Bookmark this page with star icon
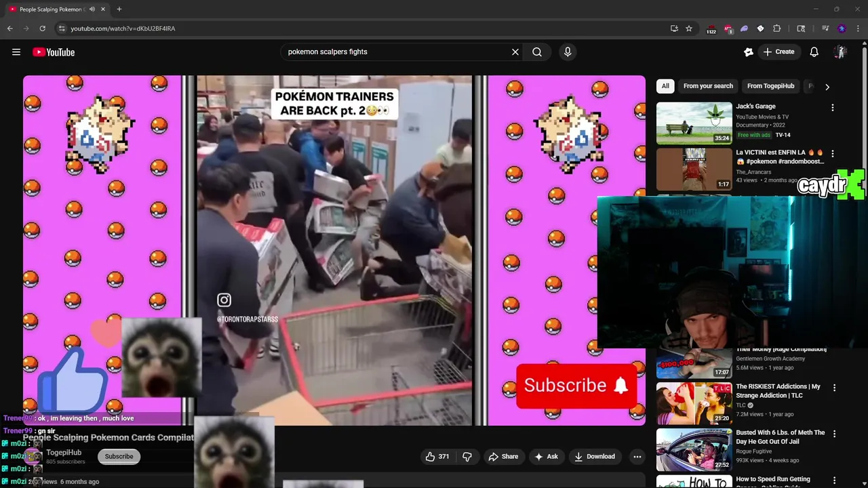The height and width of the screenshot is (488, 868). [689, 28]
